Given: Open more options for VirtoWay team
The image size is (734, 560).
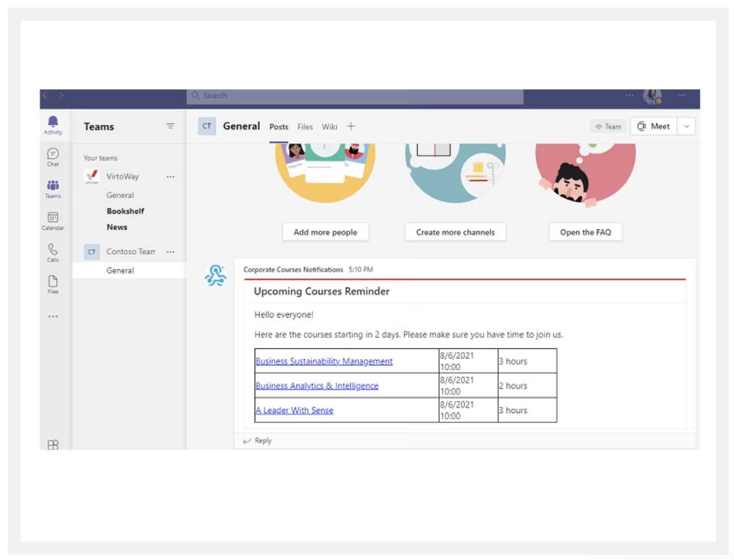Looking at the screenshot, I should coord(170,177).
